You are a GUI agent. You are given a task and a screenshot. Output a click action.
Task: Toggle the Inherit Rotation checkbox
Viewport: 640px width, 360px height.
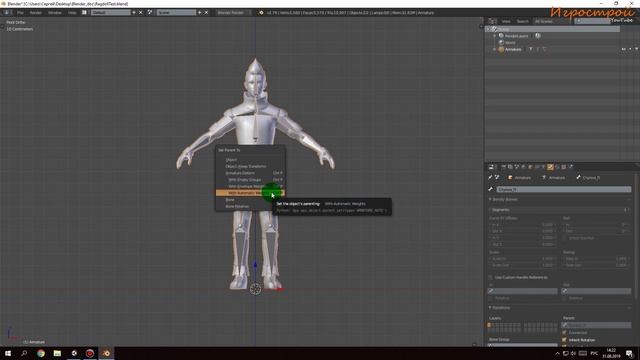point(564,340)
